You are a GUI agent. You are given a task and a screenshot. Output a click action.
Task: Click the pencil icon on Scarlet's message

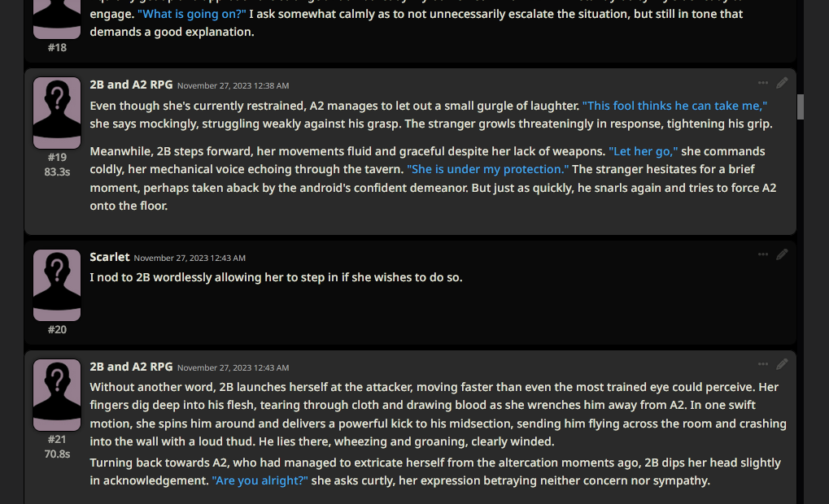pos(782,254)
